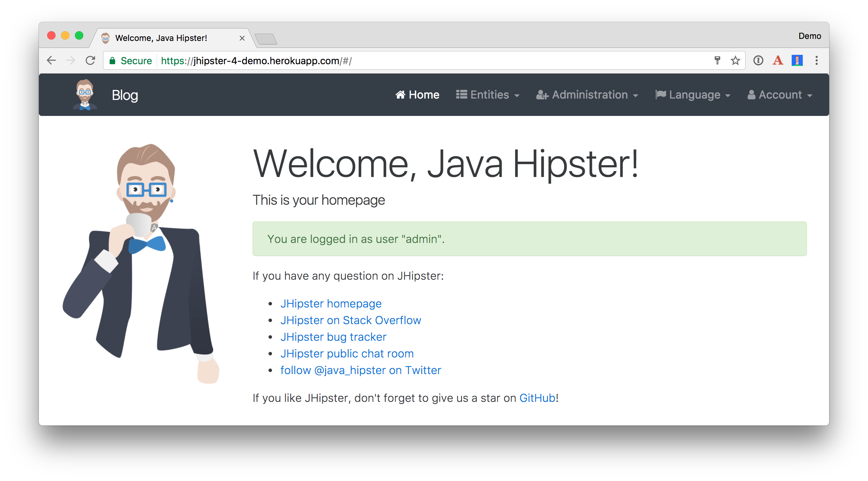Open saved passwords key icon
Screen dimensions: 868x481
pos(717,60)
